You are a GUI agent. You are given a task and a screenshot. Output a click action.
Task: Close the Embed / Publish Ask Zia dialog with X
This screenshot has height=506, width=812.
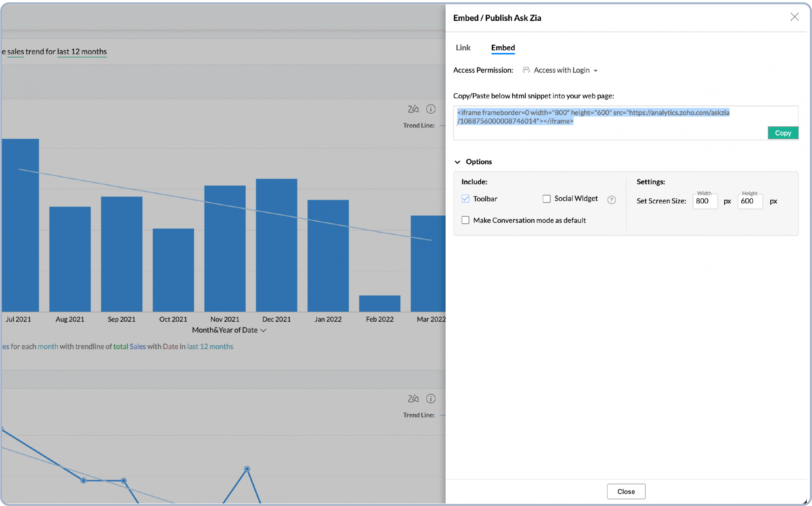point(795,17)
